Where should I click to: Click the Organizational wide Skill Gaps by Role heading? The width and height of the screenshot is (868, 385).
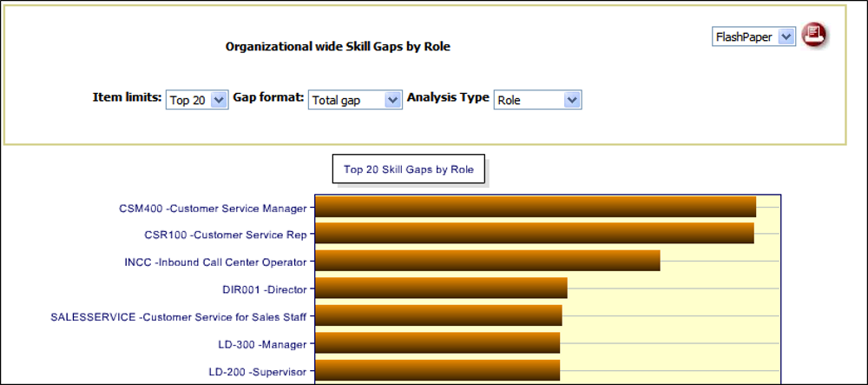(338, 47)
